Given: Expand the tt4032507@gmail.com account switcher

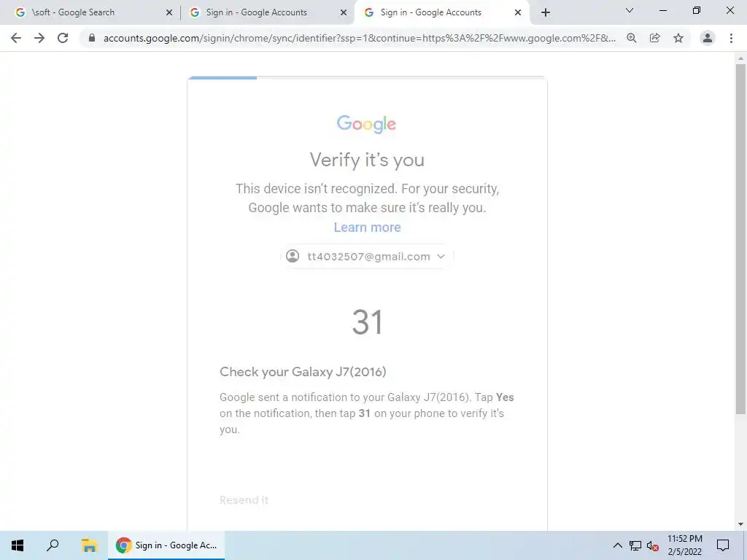Looking at the screenshot, I should (x=367, y=257).
